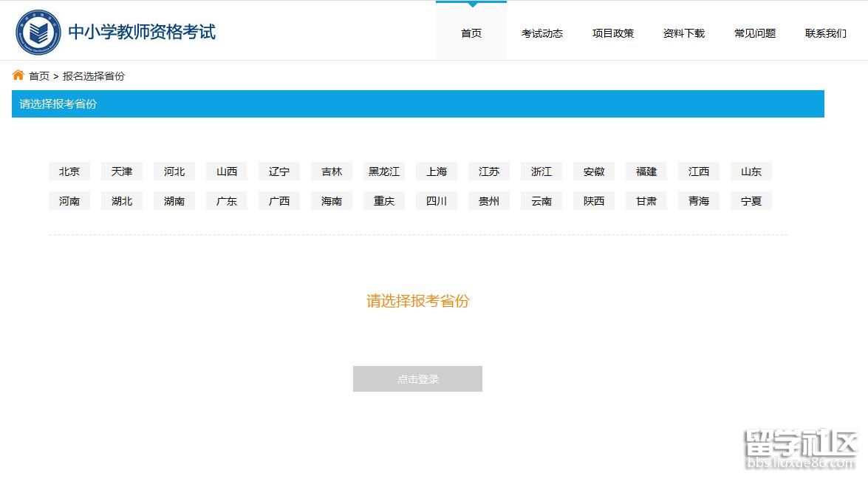Select 四川 in the province grid
Screen dimensions: 868x479
[x=437, y=201]
